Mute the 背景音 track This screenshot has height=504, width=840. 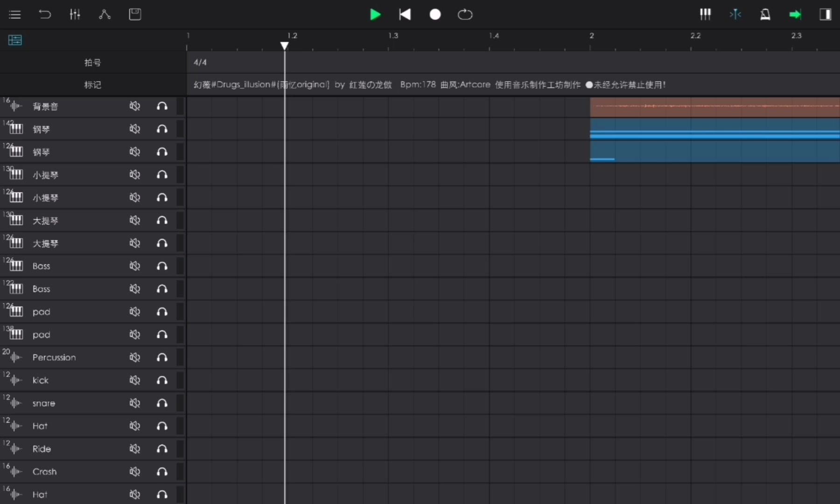click(135, 106)
